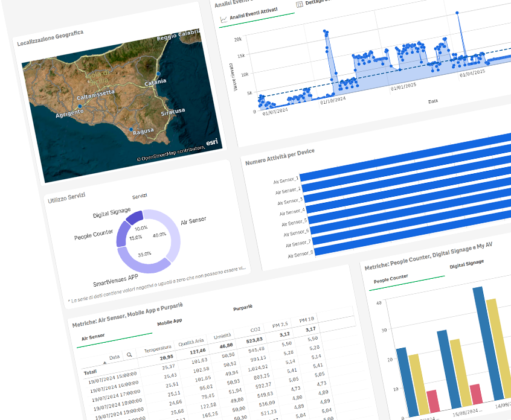
Task: Select row 19/07/2024 18:00:00
Action: (x=118, y=404)
